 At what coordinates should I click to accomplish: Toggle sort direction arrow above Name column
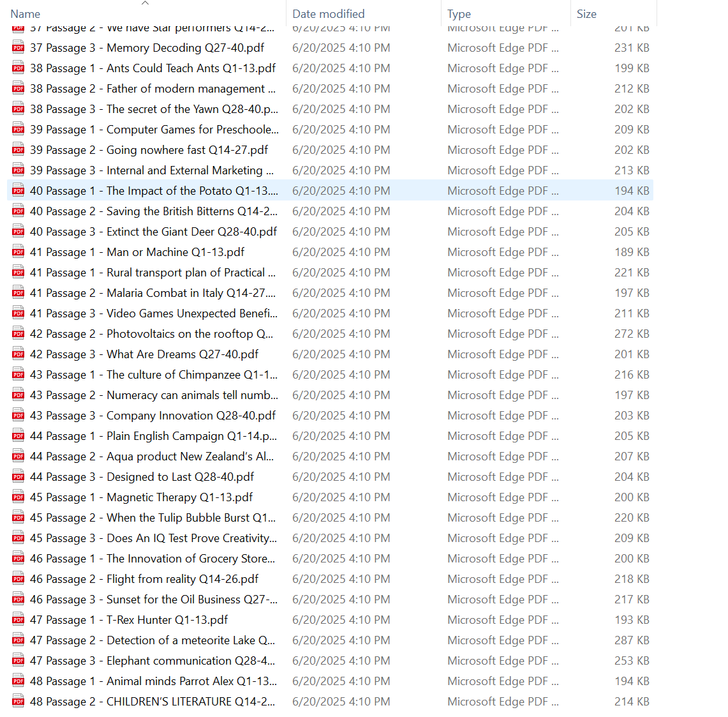(145, 3)
